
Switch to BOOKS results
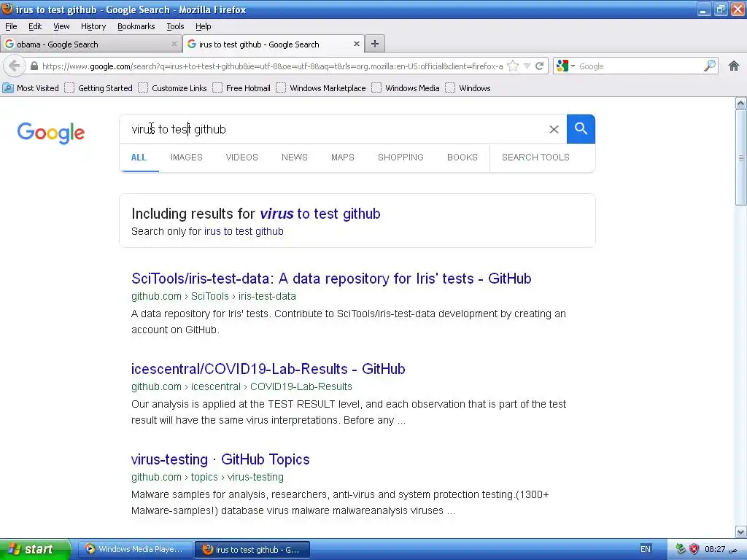pos(462,157)
